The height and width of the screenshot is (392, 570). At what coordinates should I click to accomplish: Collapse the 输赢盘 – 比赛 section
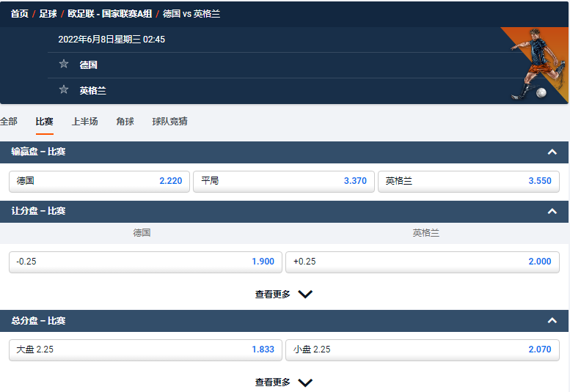(552, 152)
